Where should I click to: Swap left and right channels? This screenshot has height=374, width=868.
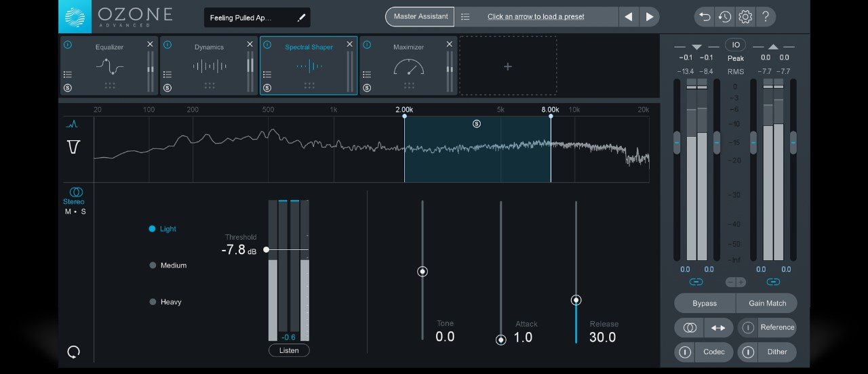coord(718,328)
